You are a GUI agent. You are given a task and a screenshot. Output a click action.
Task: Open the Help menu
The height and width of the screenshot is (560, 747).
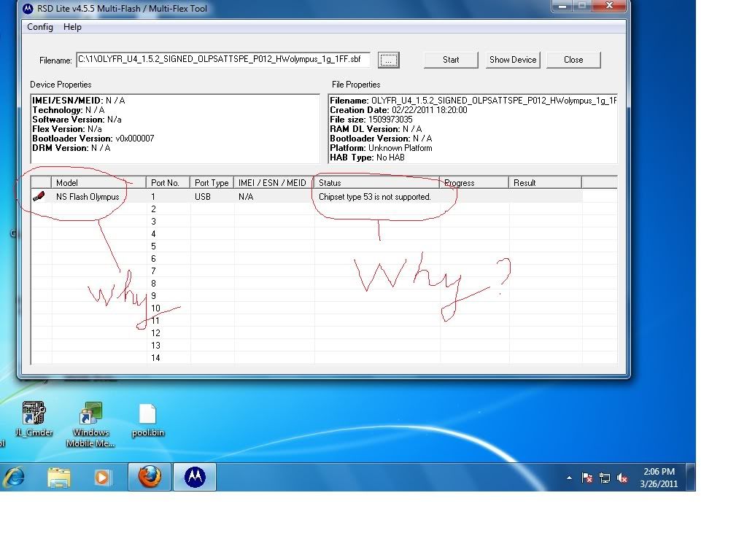(73, 27)
